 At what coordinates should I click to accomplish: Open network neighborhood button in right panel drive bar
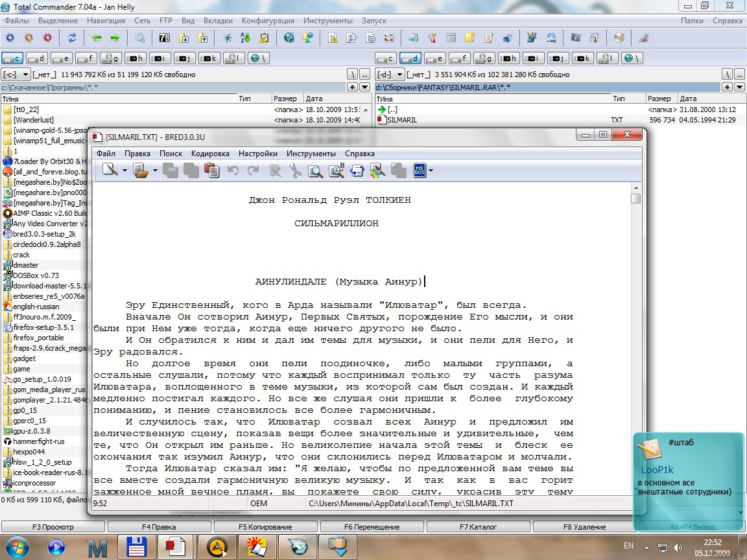point(633,58)
